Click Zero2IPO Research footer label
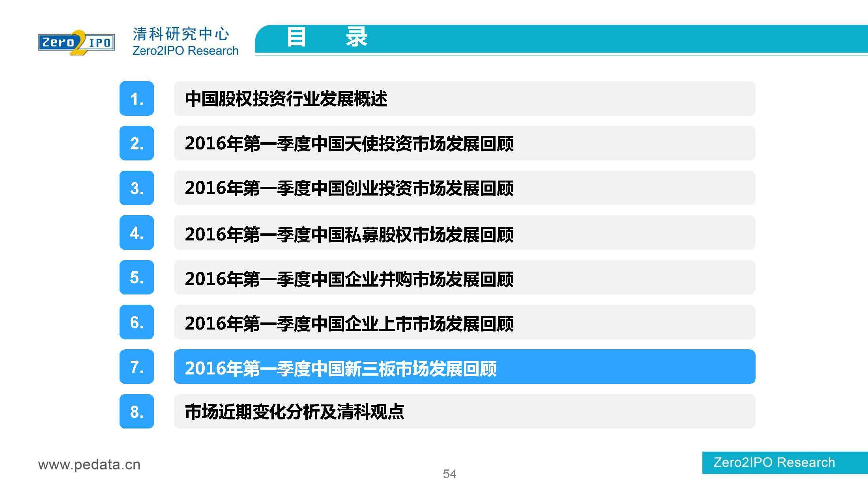Screen dimensions: 868x488 774,462
